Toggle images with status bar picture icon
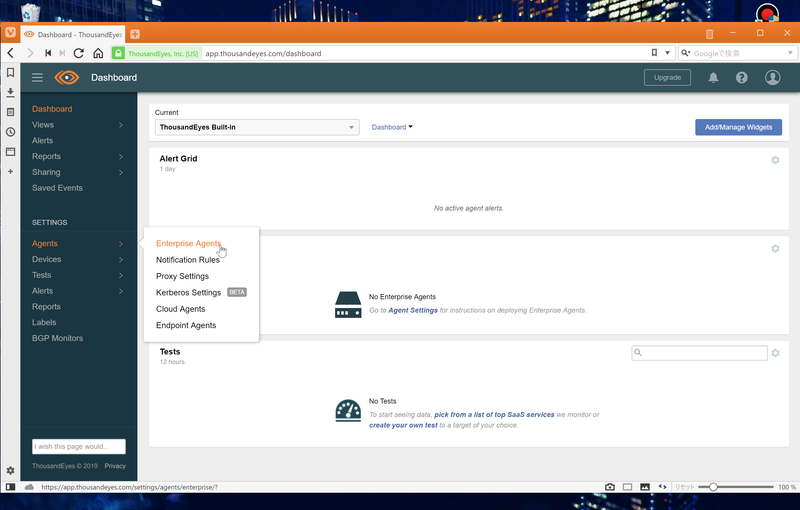This screenshot has height=510, width=800. tap(645, 487)
